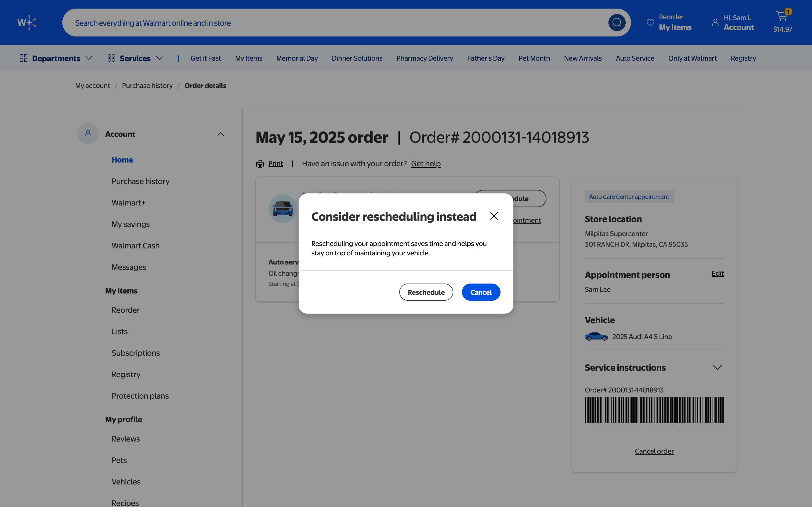
Task: Click the search magnifier icon
Action: click(617, 23)
